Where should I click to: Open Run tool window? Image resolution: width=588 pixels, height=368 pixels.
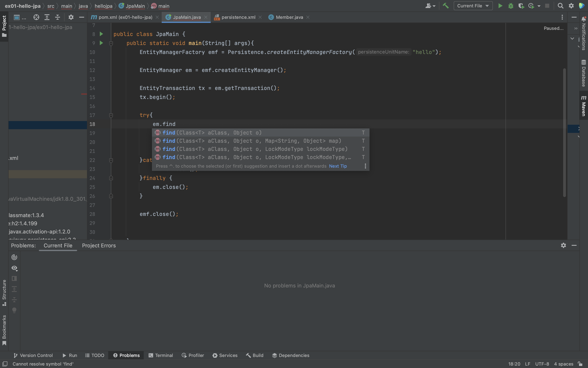click(70, 355)
